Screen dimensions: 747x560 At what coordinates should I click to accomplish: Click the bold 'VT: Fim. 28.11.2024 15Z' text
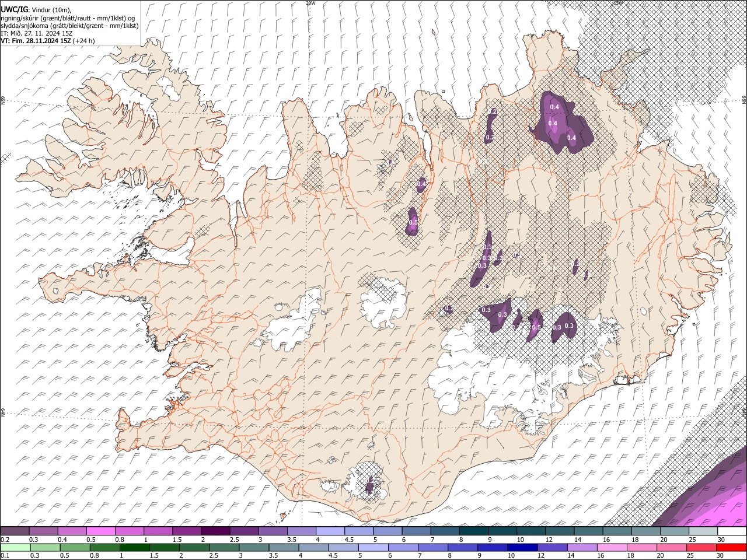click(36, 41)
